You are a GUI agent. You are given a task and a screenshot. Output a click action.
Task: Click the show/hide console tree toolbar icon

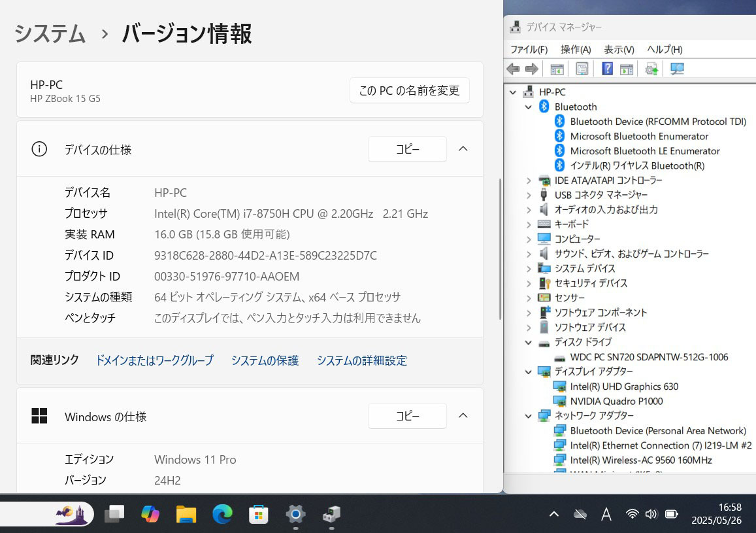pyautogui.click(x=557, y=69)
